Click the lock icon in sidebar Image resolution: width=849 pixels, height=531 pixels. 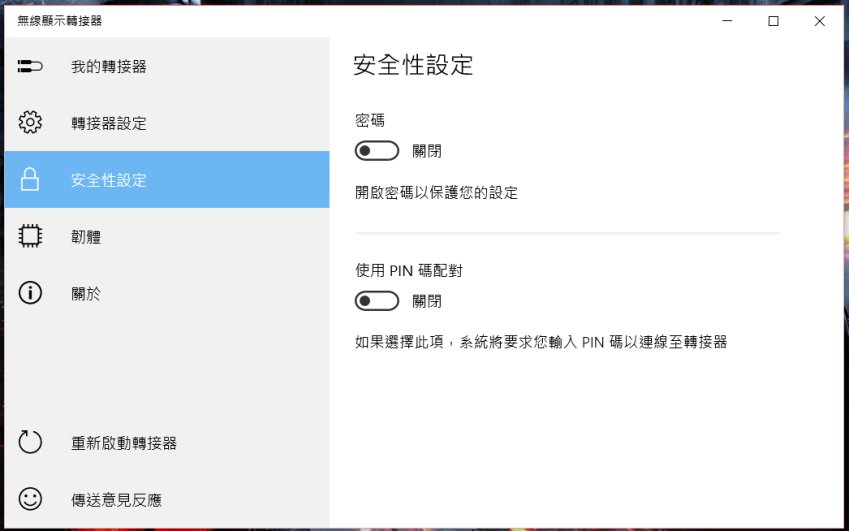[30, 179]
